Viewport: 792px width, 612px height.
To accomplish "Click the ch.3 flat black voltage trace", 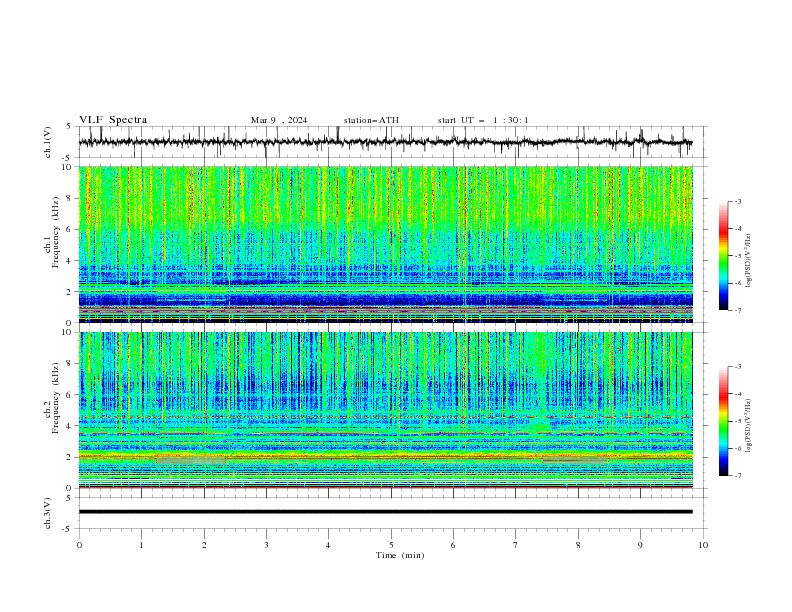I will [x=385, y=512].
